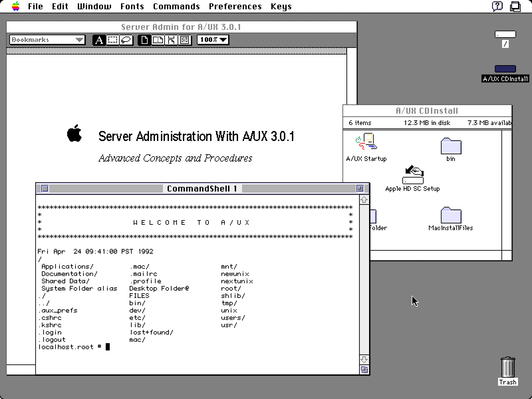Select the text tool (A) in the toolbar
This screenshot has height=399, width=532.
point(98,40)
